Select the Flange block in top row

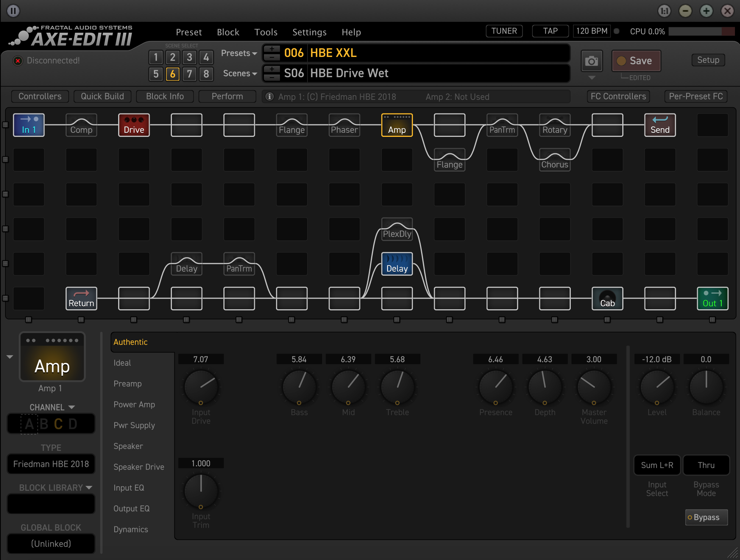tap(292, 125)
